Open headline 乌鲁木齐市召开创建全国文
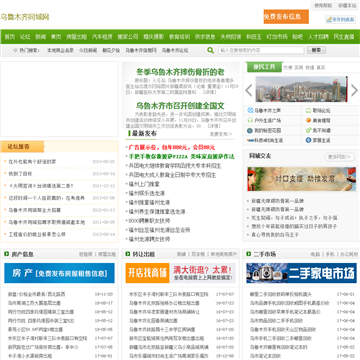The width and height of the screenshot is (360, 360). coord(180,106)
